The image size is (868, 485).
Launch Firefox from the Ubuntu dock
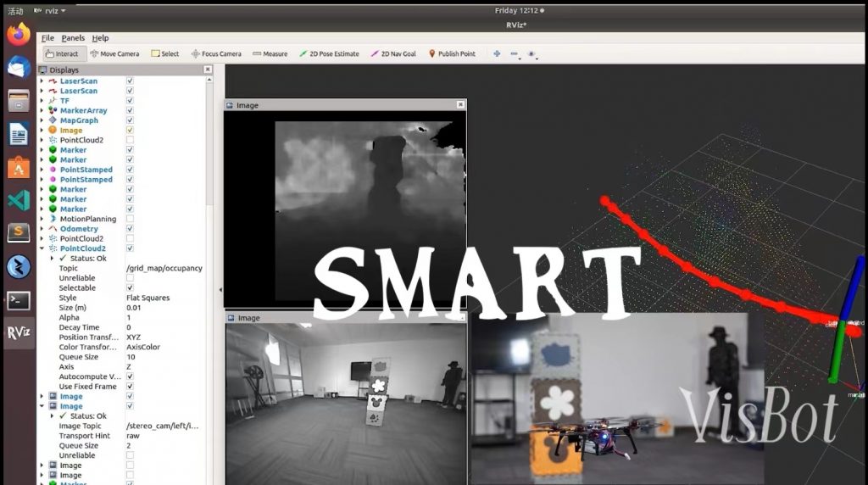19,34
